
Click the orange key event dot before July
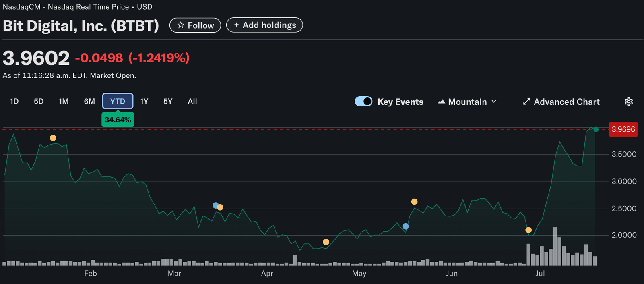(x=528, y=230)
